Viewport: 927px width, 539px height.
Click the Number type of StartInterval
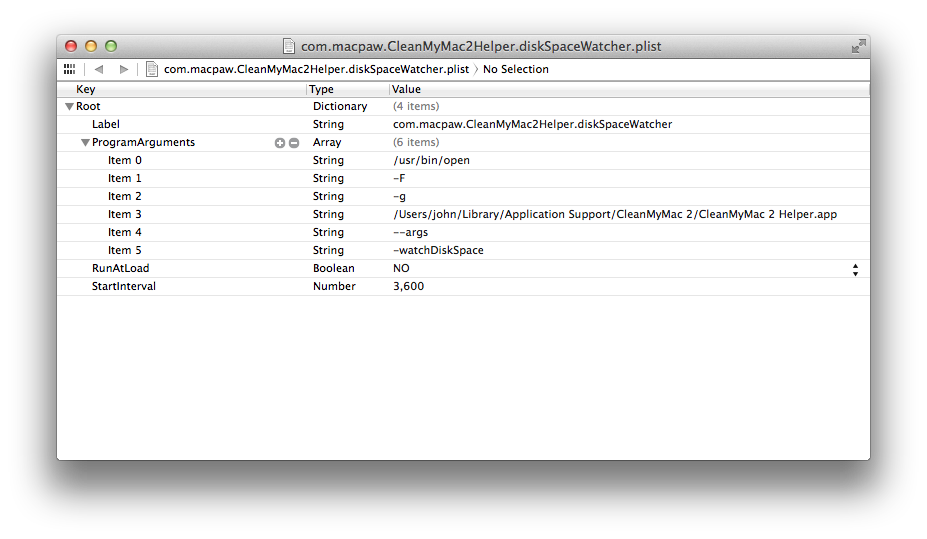pos(334,286)
